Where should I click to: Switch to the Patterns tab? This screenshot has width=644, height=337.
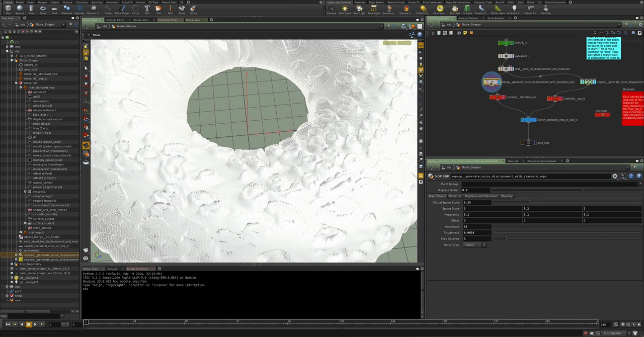455,196
